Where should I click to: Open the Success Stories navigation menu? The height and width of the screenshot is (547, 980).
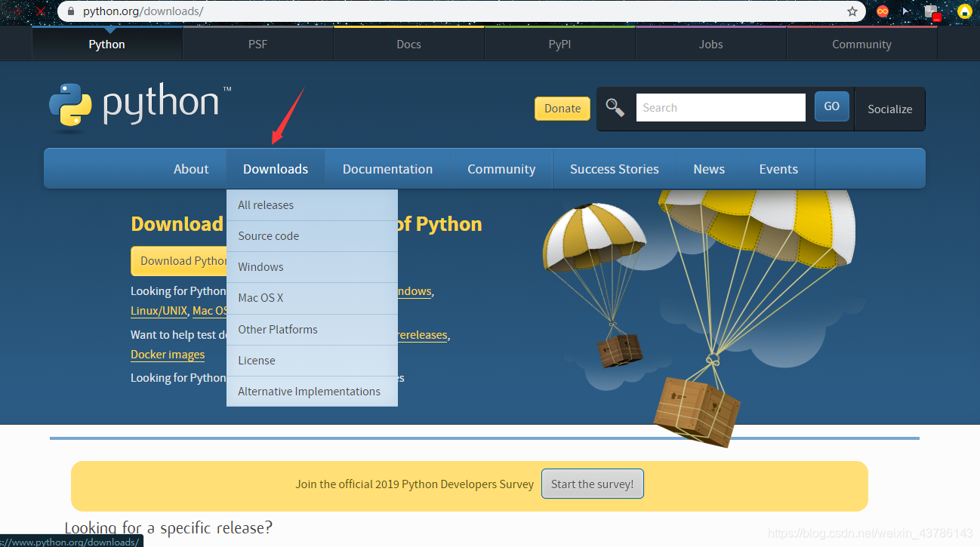(x=615, y=169)
